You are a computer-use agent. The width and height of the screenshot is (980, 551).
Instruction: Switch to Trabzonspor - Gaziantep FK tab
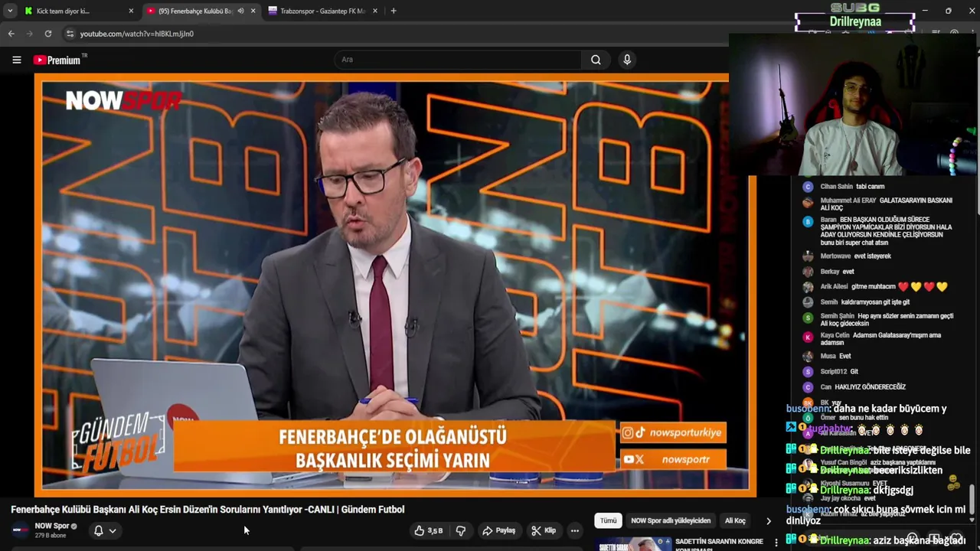322,11
